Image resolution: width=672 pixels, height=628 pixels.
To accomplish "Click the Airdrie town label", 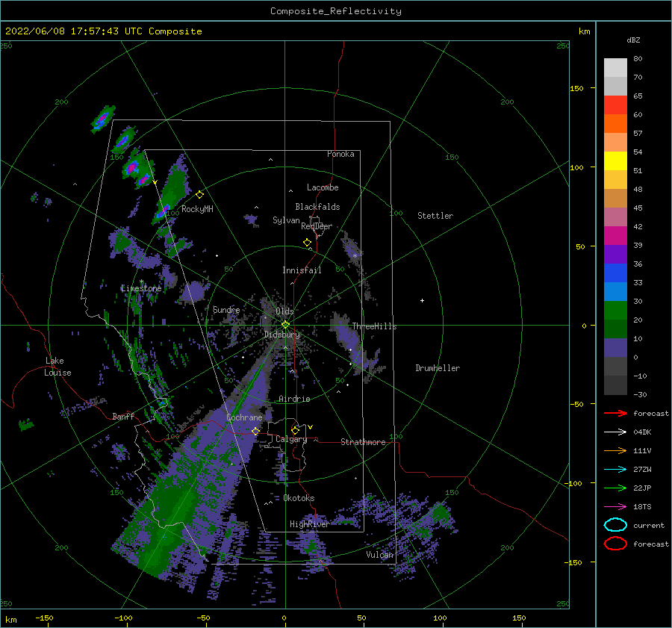I will pyautogui.click(x=294, y=399).
